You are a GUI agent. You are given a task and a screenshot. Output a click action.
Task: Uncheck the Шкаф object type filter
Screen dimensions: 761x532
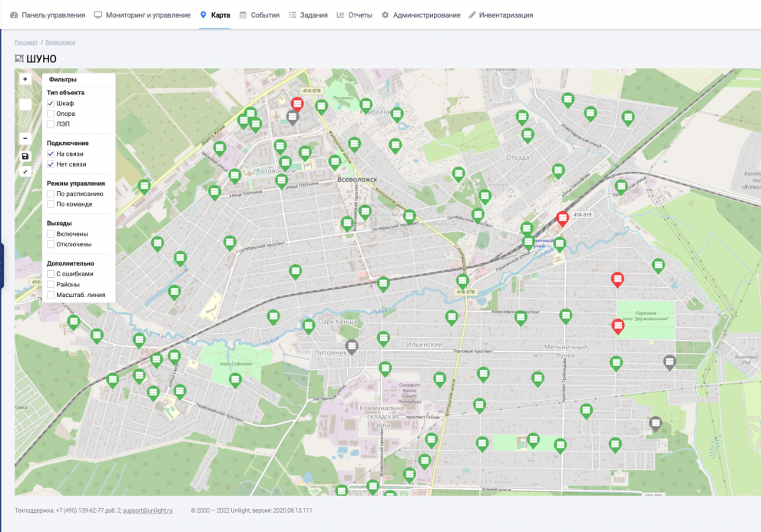click(51, 104)
